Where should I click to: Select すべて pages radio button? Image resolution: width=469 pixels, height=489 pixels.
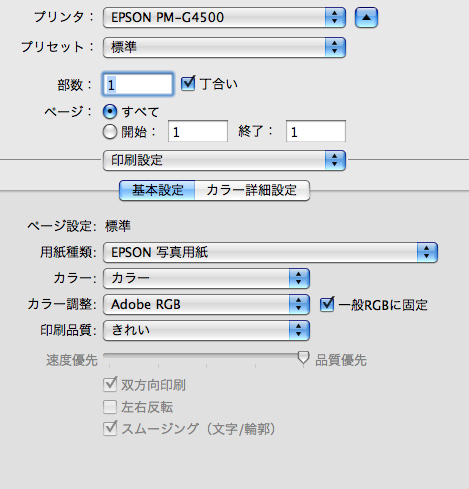[x=110, y=112]
